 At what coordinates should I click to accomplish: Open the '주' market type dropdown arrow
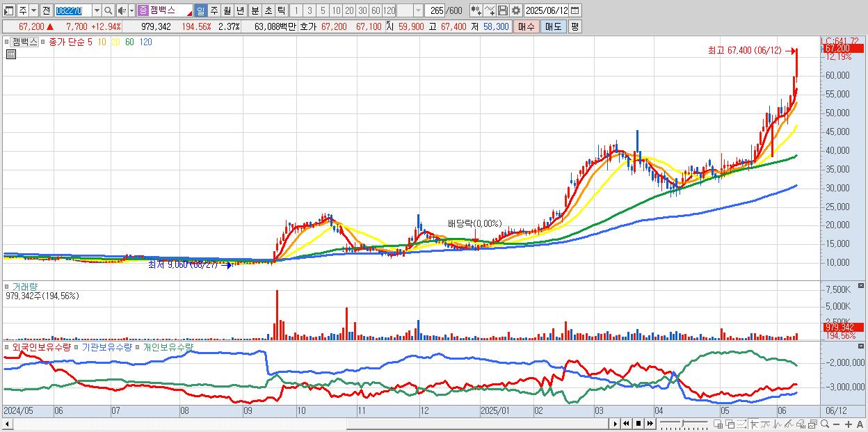pos(34,10)
